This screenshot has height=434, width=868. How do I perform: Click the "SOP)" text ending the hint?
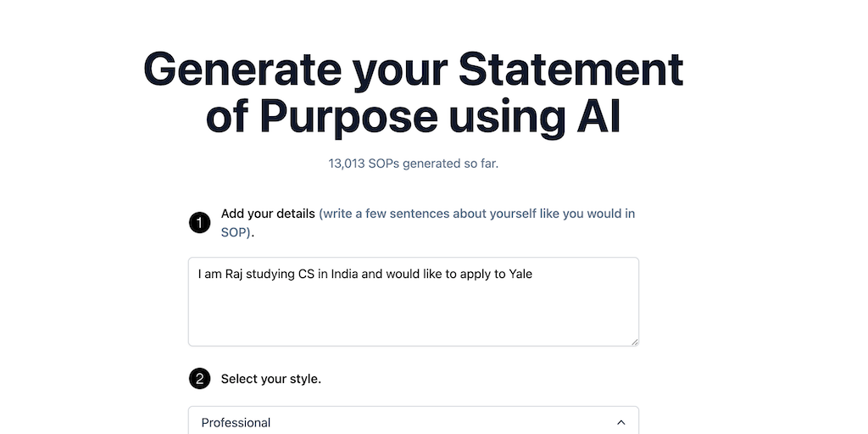(x=236, y=232)
